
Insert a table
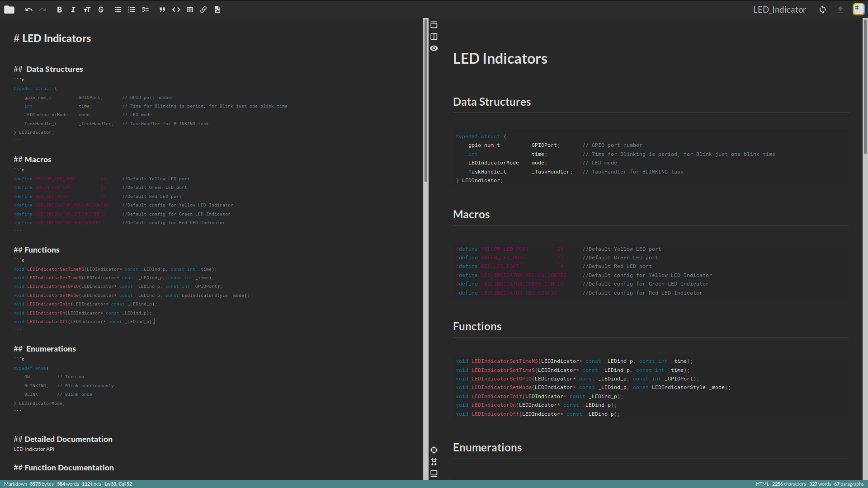point(190,9)
